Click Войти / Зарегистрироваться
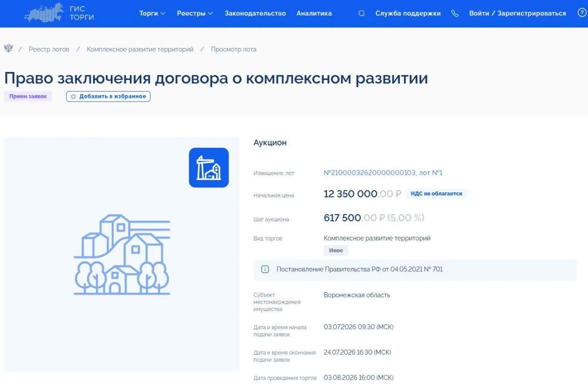This screenshot has width=588, height=387. click(517, 13)
